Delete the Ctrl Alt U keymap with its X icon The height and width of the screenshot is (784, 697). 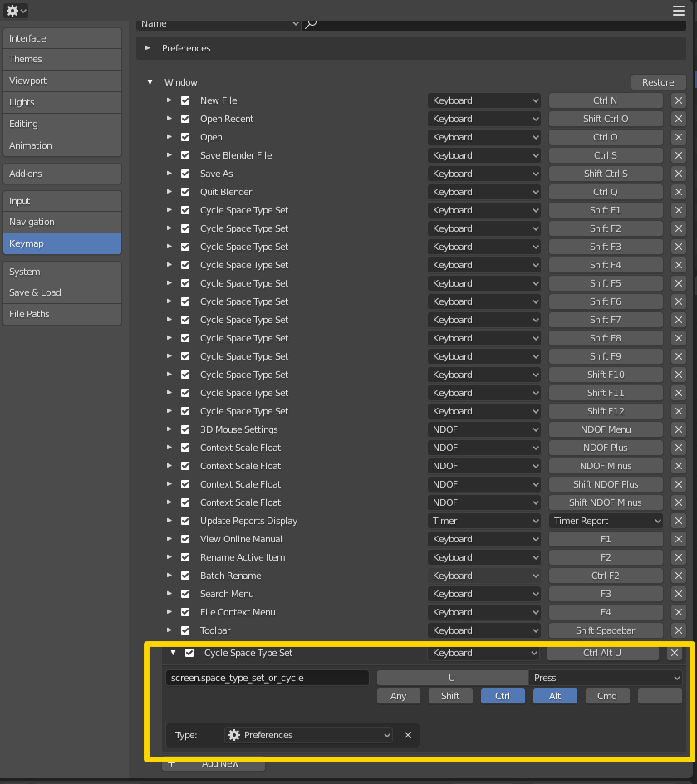(675, 653)
